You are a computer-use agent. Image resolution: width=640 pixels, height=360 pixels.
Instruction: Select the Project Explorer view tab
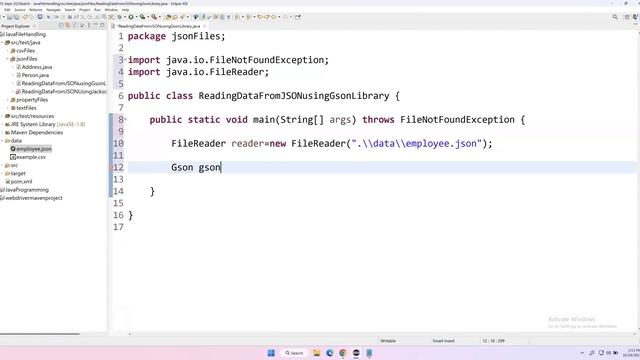[x=16, y=26]
